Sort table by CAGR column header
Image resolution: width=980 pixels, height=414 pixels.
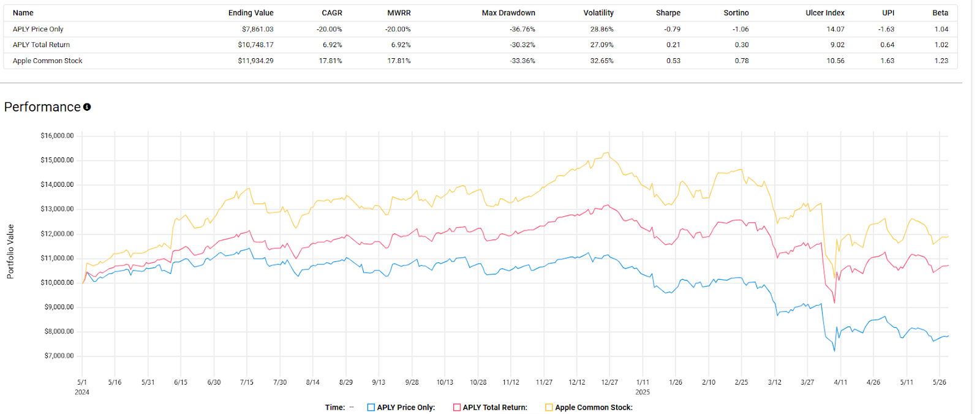[x=332, y=13]
